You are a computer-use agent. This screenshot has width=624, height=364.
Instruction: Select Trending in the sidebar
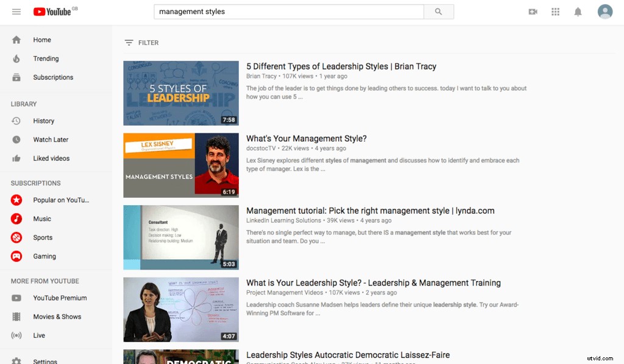44,58
